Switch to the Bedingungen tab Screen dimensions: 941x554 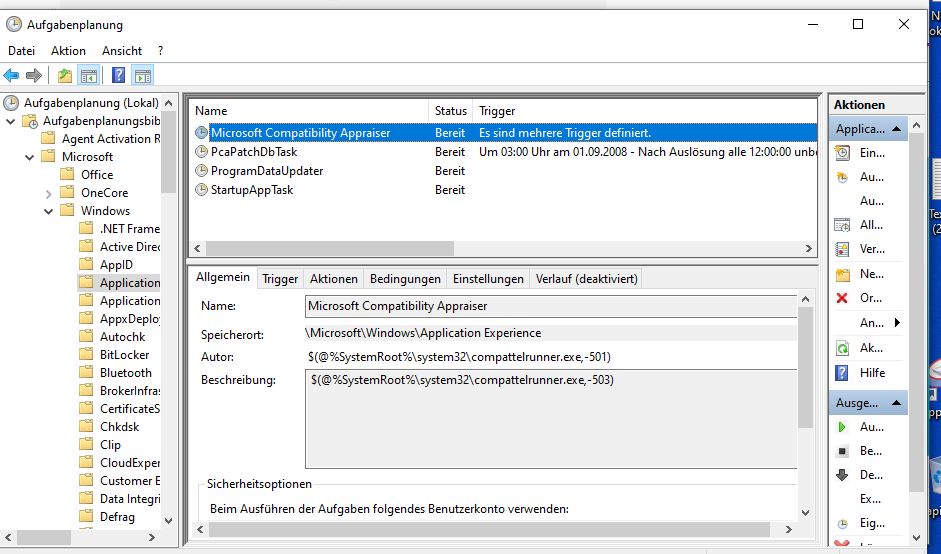(x=405, y=279)
